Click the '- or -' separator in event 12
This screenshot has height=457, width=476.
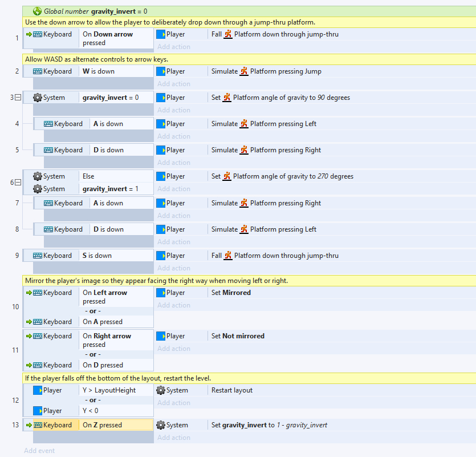[x=92, y=400]
